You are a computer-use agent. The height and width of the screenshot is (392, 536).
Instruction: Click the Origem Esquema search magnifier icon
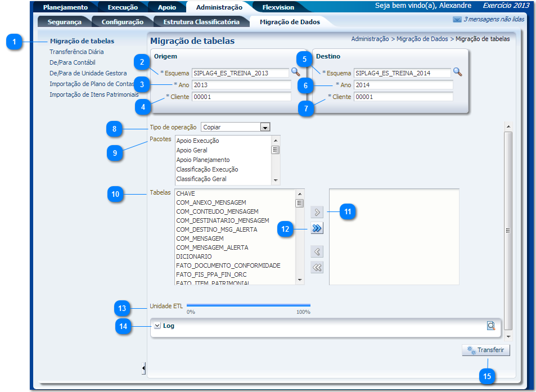tap(295, 72)
